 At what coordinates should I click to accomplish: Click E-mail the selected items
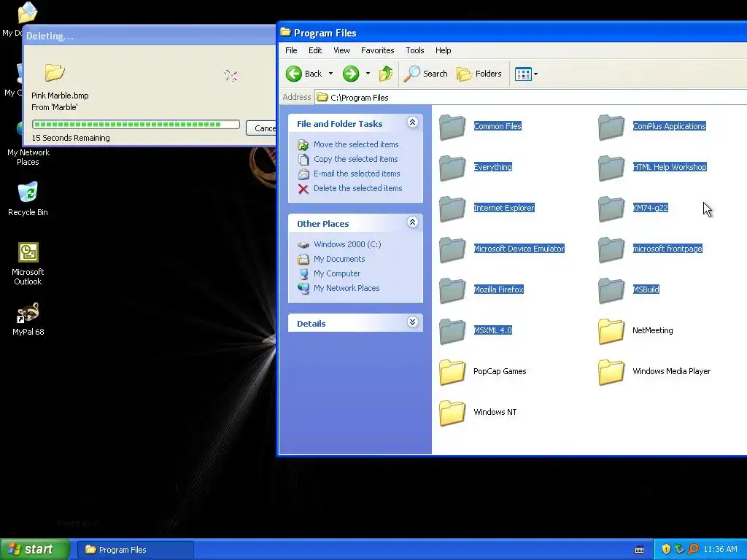[x=357, y=174]
